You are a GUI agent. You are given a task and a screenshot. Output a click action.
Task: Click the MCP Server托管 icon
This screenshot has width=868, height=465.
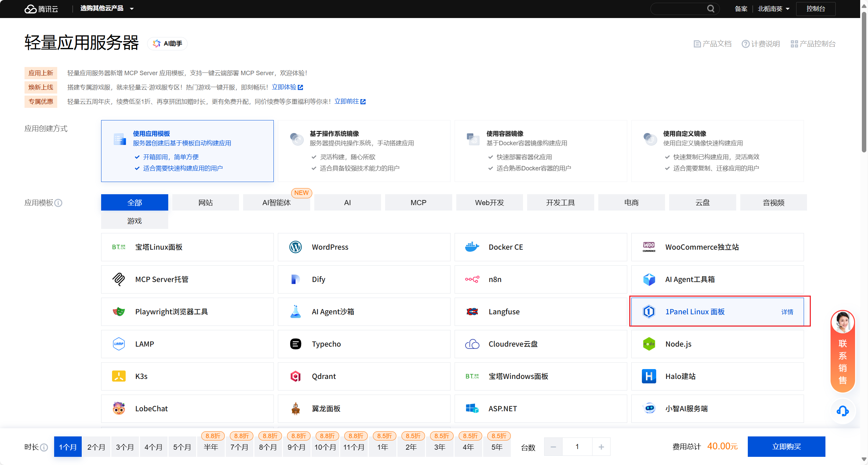[x=119, y=279]
